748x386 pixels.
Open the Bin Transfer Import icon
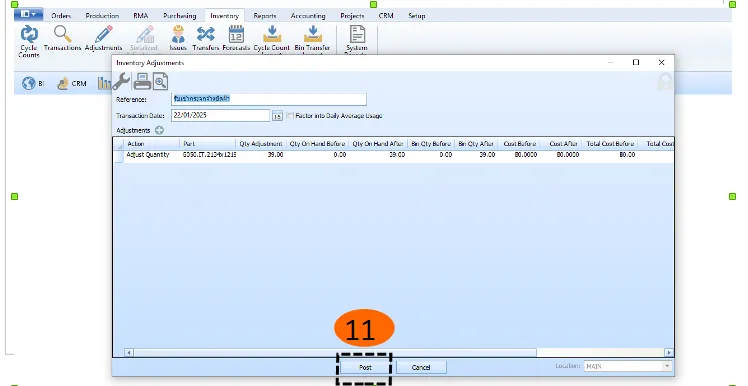tap(312, 40)
